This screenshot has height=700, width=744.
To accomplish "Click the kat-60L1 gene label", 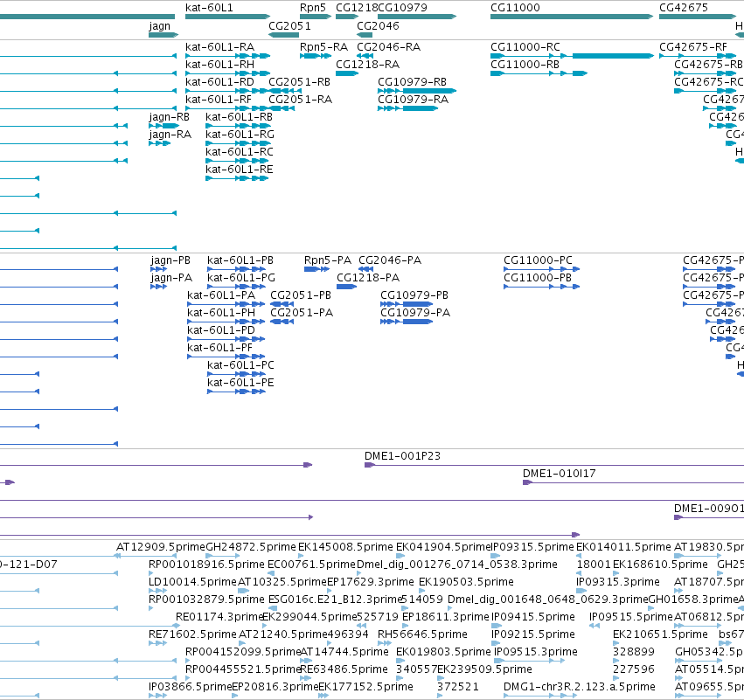I will (209, 8).
